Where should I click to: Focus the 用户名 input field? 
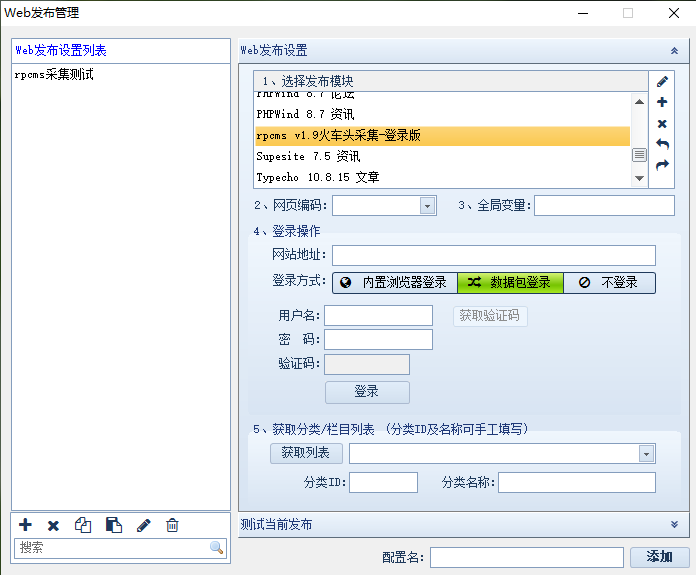pyautogui.click(x=378, y=316)
